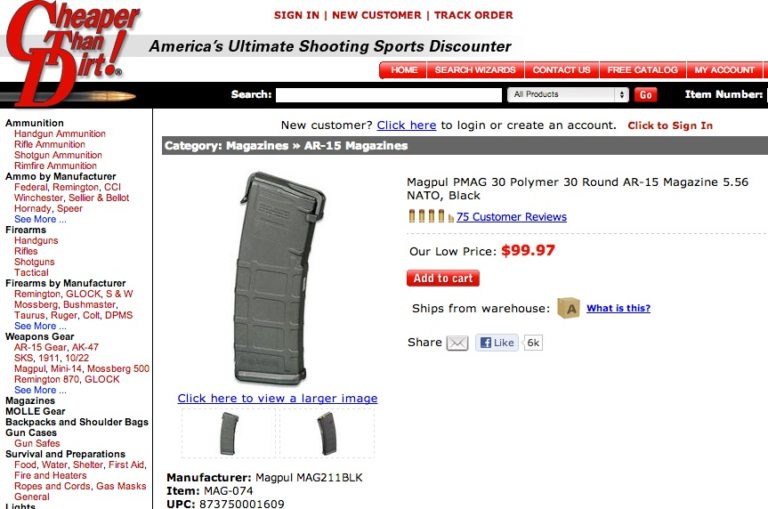The height and width of the screenshot is (509, 768).
Task: Click the red Go search button
Action: [646, 95]
